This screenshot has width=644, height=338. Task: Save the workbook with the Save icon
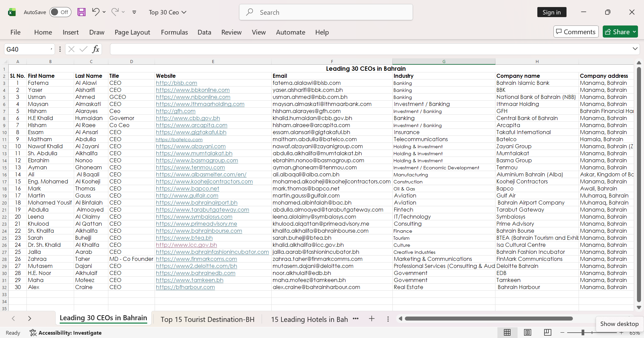[82, 12]
